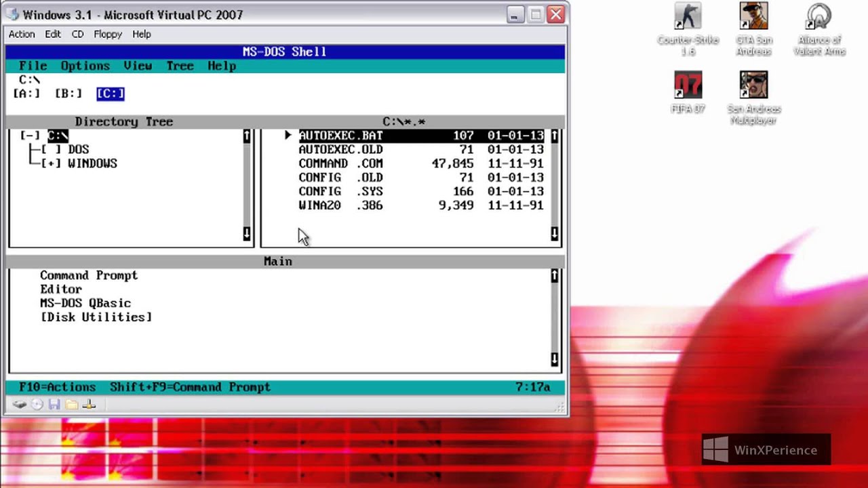
Task: Click Directory Tree scrollbar up arrow
Action: [247, 136]
